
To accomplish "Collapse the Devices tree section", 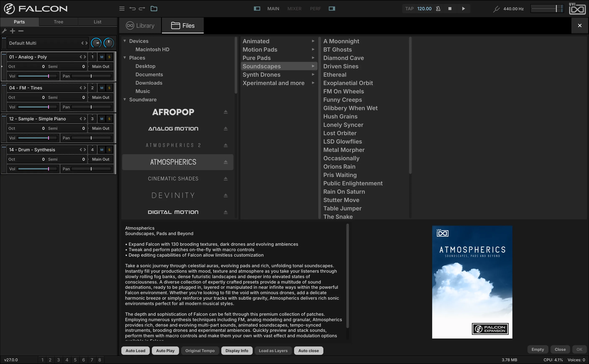I will [x=125, y=41].
